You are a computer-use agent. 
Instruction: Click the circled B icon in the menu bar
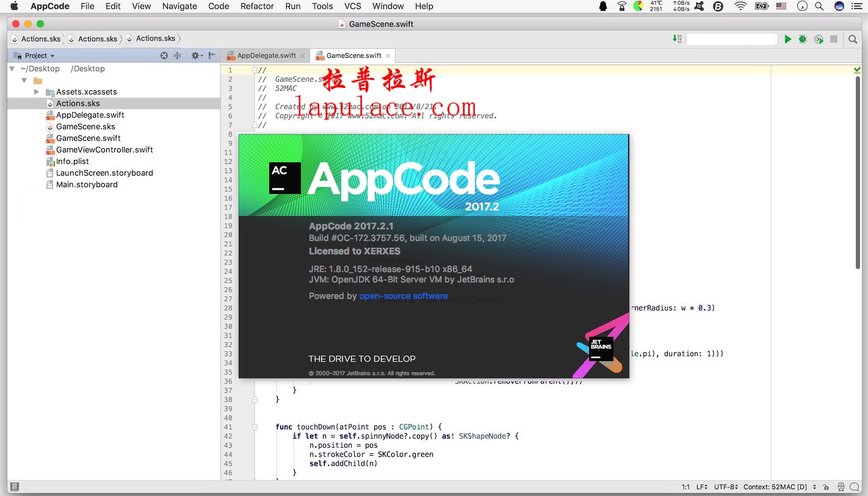(x=718, y=6)
